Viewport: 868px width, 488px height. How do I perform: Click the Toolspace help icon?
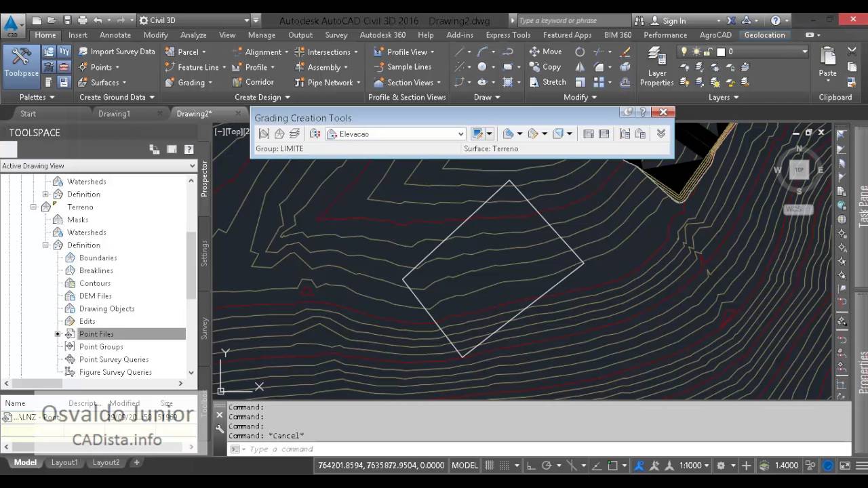click(189, 149)
